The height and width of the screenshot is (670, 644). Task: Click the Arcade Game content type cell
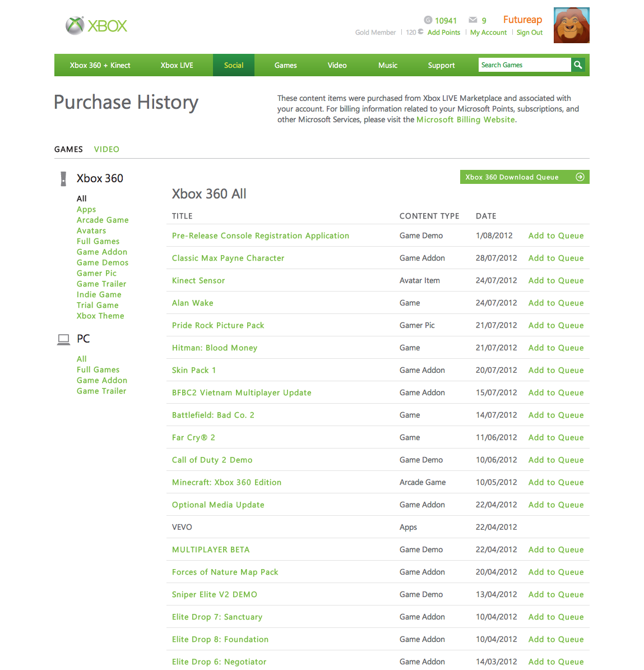tap(423, 482)
